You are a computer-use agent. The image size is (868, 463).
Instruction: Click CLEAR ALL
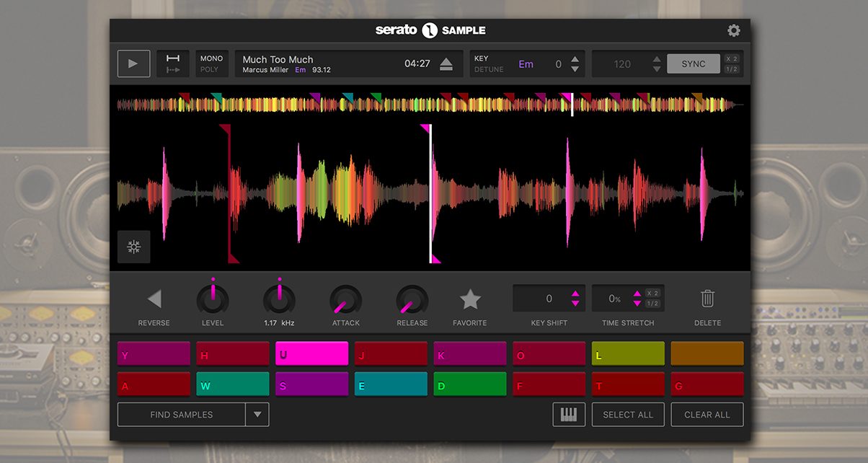click(x=707, y=414)
